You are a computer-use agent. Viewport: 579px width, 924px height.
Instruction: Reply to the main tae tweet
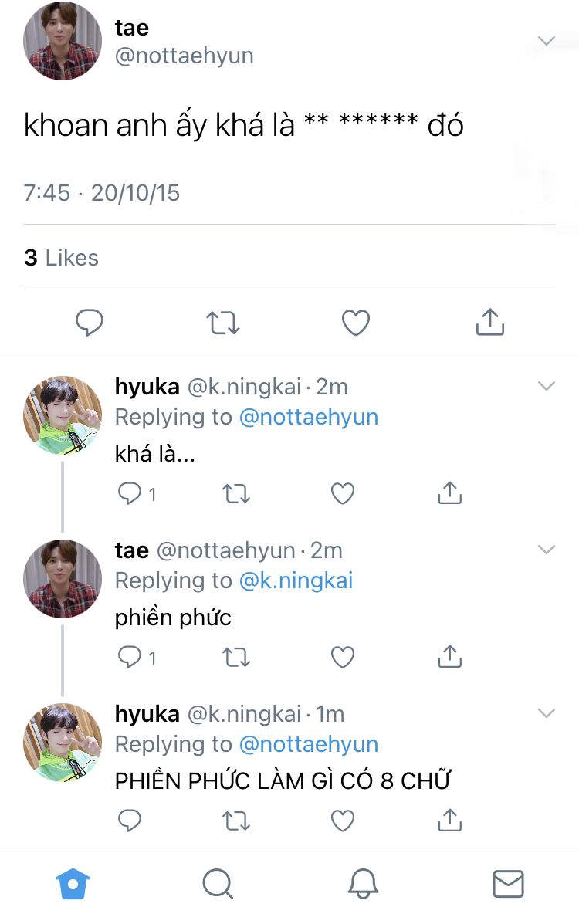click(x=89, y=323)
